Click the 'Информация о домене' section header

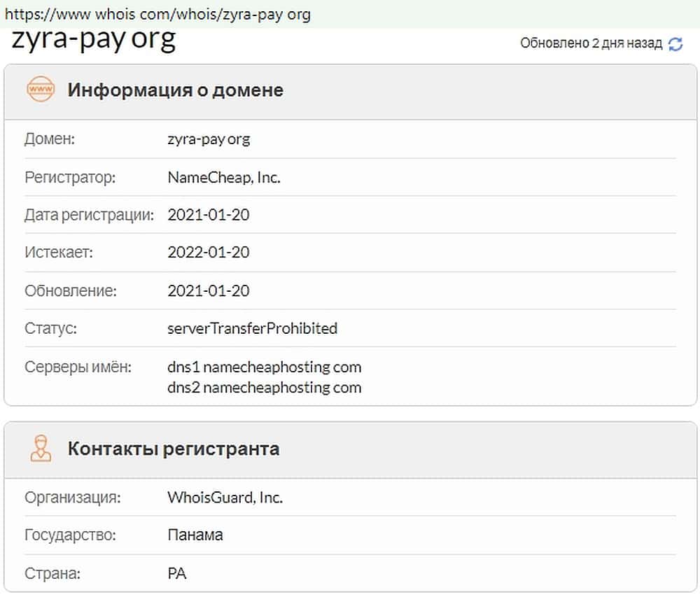pos(175,90)
